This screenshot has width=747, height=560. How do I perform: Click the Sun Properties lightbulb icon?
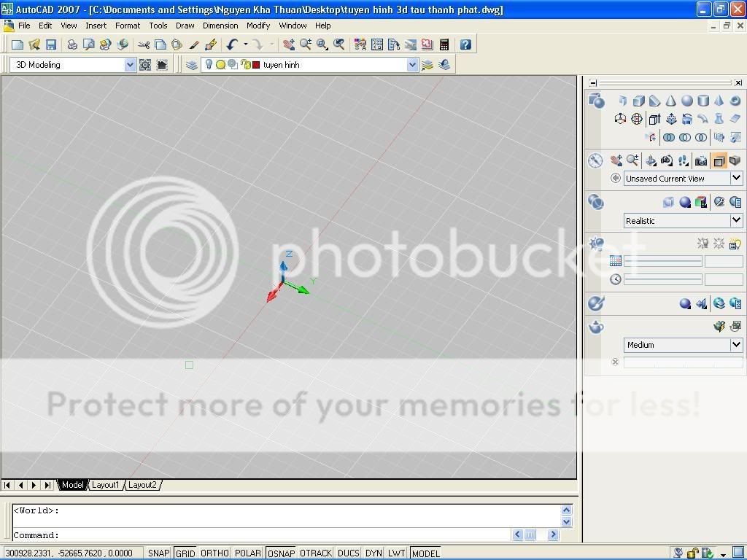pos(735,244)
